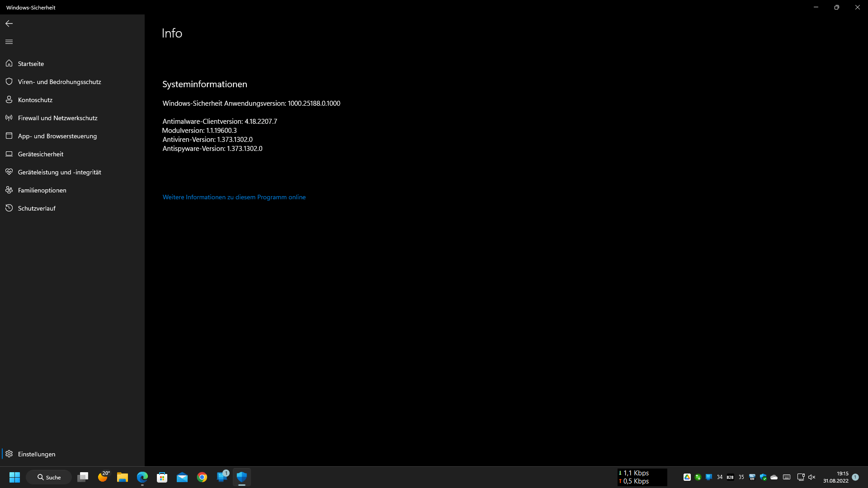Open App- und Browsersteuerung
This screenshot has height=488, width=868.
click(72, 136)
